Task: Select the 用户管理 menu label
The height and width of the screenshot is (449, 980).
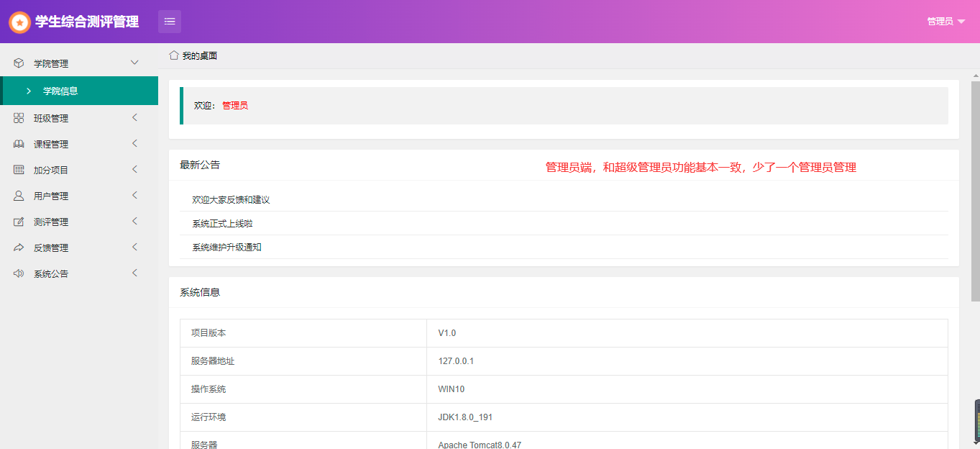Action: pos(51,196)
